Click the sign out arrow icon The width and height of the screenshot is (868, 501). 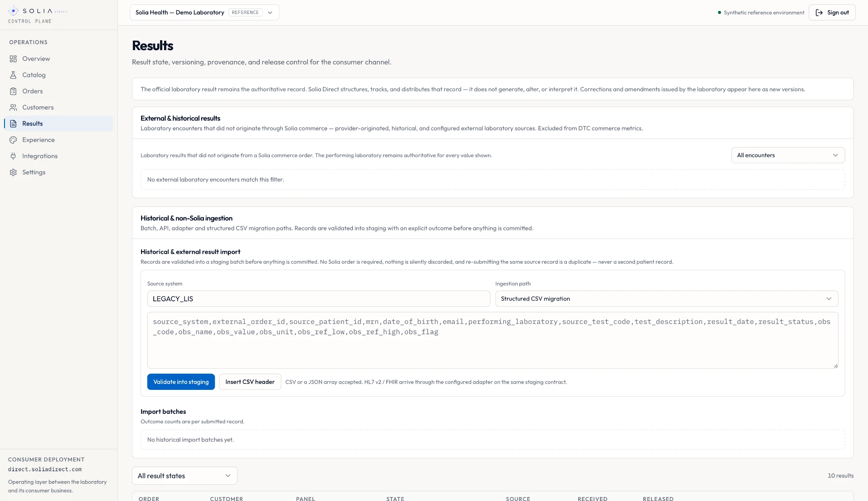point(819,13)
